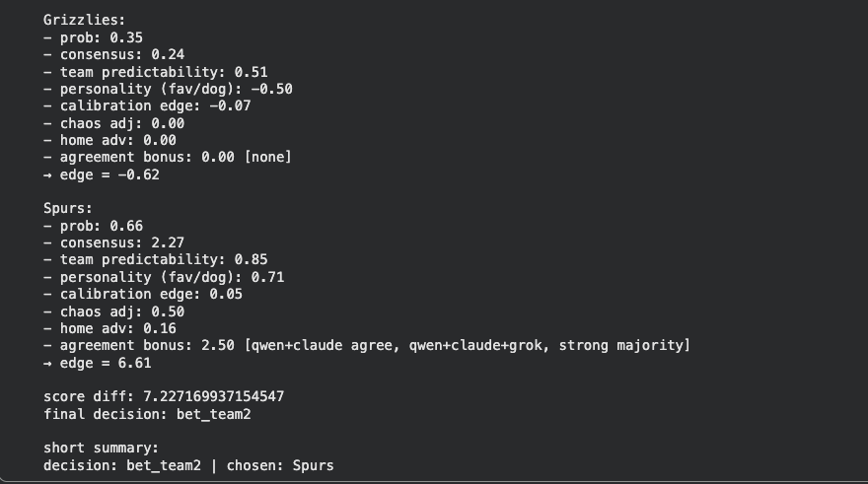The width and height of the screenshot is (868, 484).
Task: Click the Spurs consensus 2.27 line
Action: click(113, 242)
